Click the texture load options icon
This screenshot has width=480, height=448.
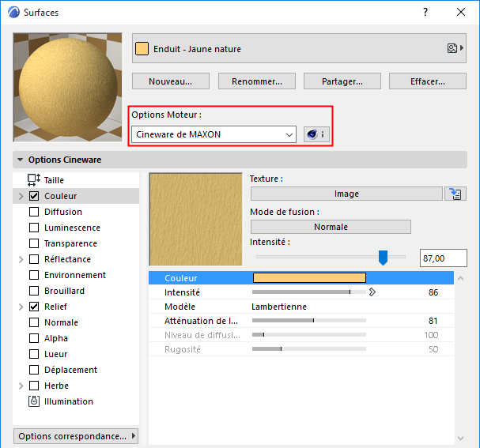tap(455, 194)
